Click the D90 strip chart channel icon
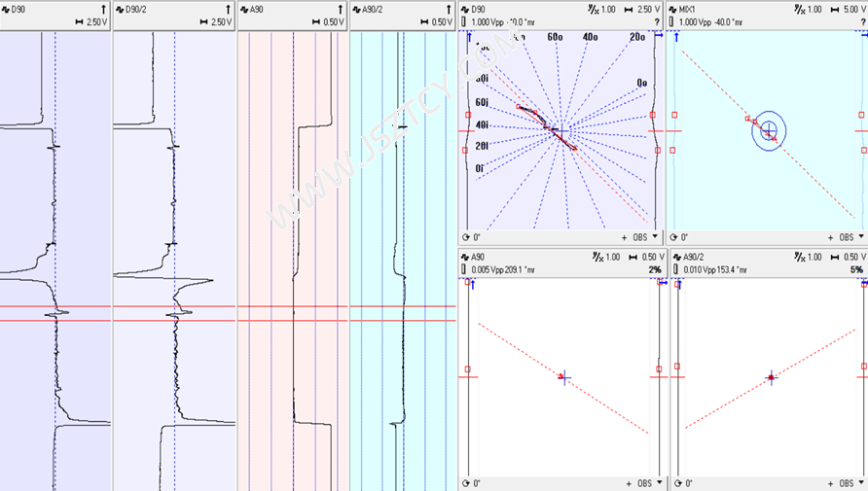 [6, 9]
